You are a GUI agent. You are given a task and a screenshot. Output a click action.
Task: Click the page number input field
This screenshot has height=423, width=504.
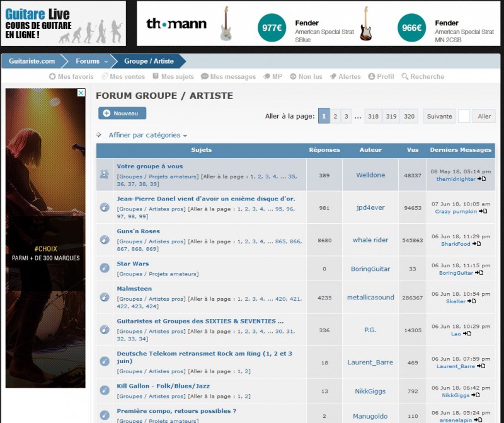464,116
